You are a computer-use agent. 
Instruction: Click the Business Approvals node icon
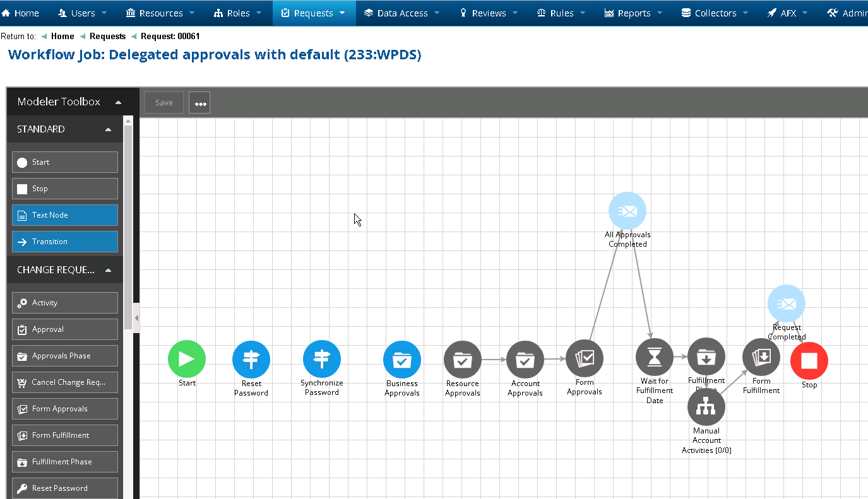coord(402,360)
